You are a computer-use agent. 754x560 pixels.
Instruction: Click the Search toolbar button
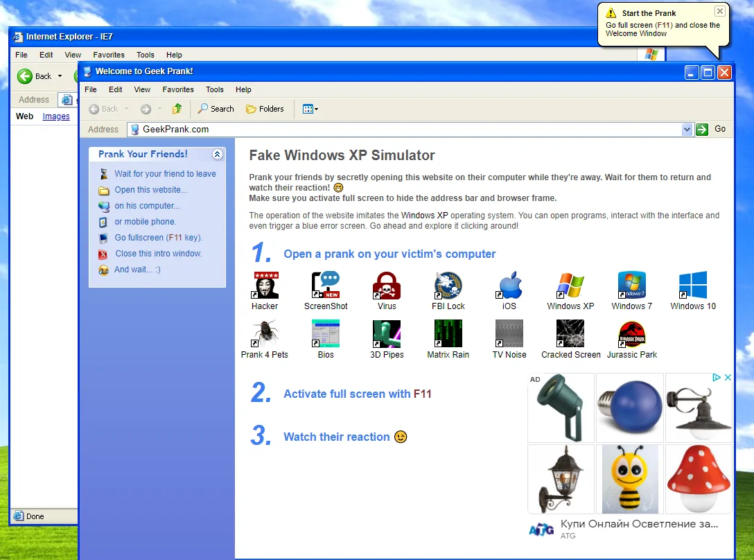[x=216, y=109]
